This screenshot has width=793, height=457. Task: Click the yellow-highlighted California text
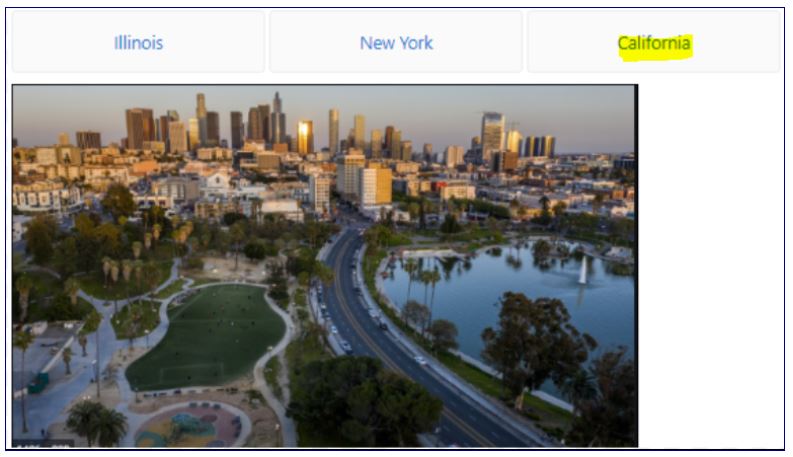(x=654, y=44)
